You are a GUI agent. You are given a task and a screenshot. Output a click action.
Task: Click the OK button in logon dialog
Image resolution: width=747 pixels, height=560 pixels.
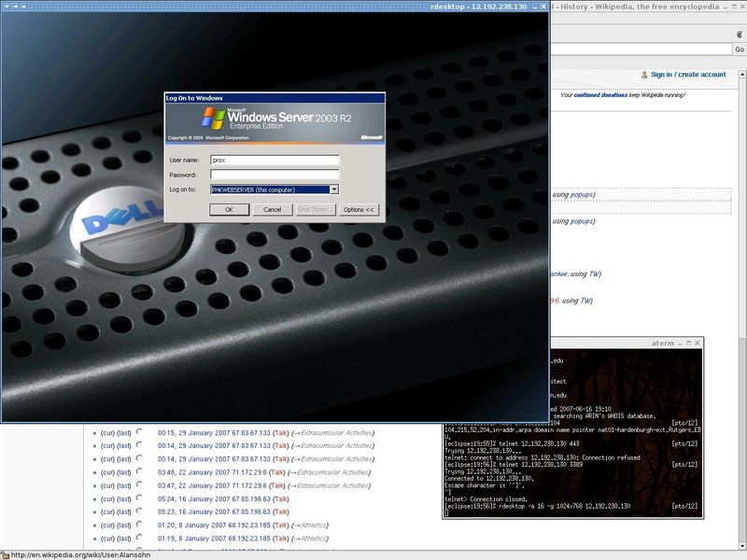tap(229, 210)
